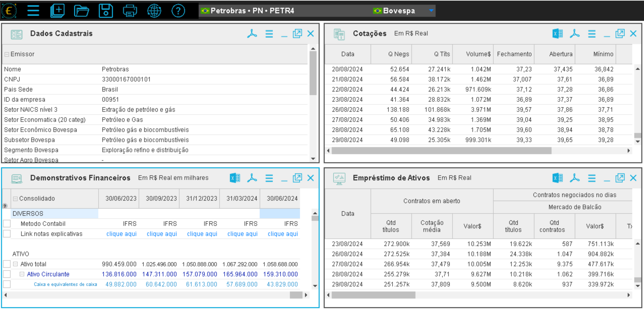Click the Empréstimo de Ativos panel icon

339,178
